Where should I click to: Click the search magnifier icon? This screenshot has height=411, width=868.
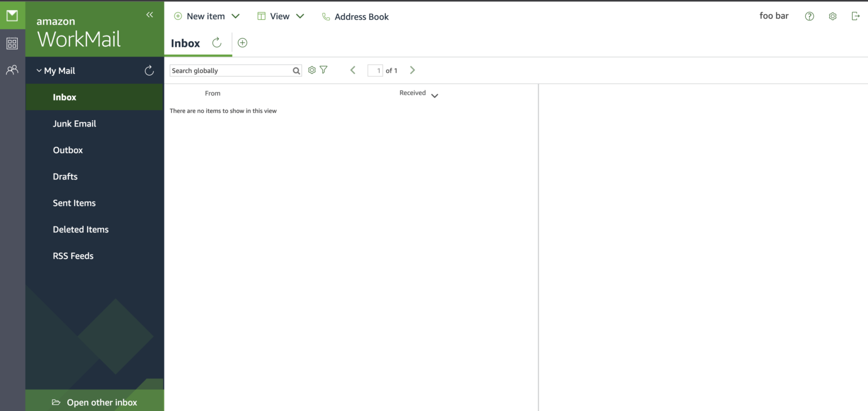296,70
